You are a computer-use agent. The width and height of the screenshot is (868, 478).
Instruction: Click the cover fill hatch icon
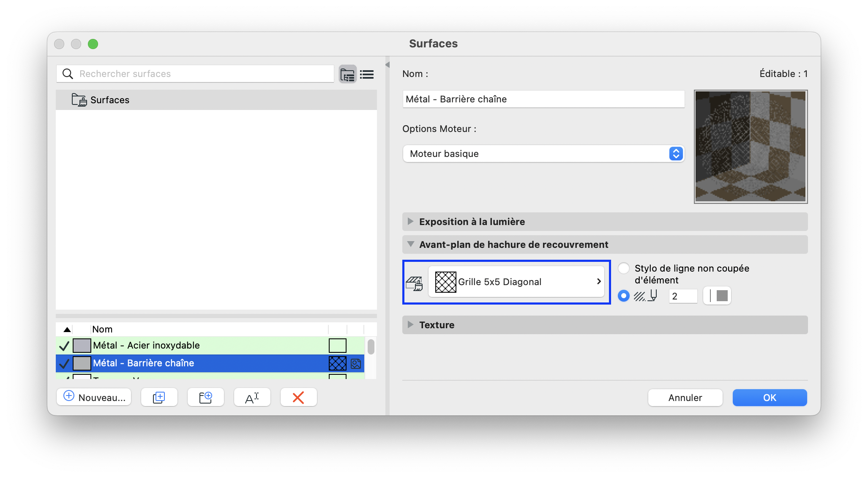[415, 283]
